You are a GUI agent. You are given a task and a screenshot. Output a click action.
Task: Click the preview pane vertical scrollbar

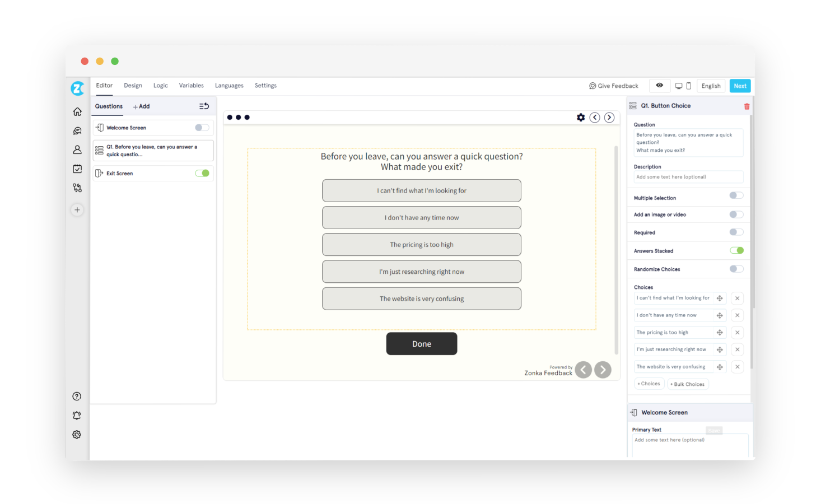(x=616, y=250)
